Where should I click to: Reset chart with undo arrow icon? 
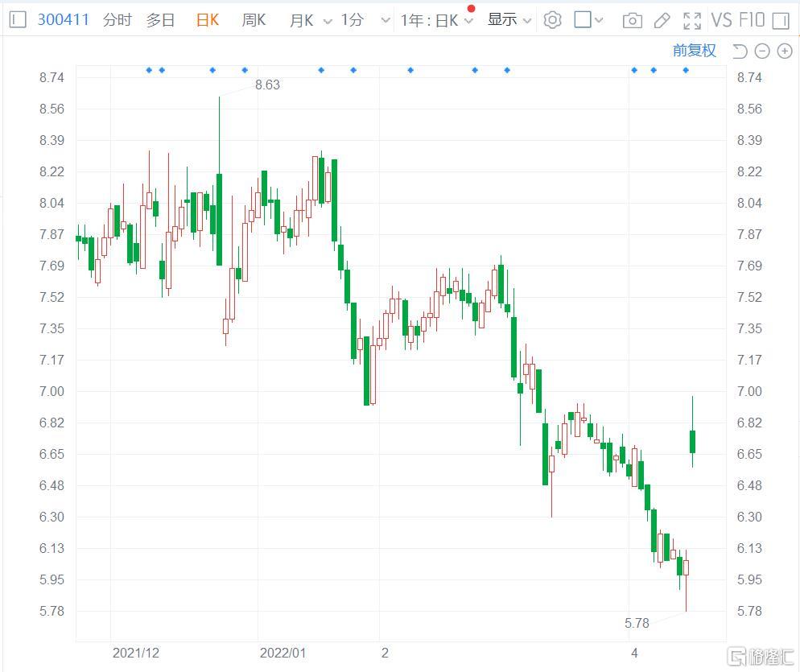tap(740, 51)
